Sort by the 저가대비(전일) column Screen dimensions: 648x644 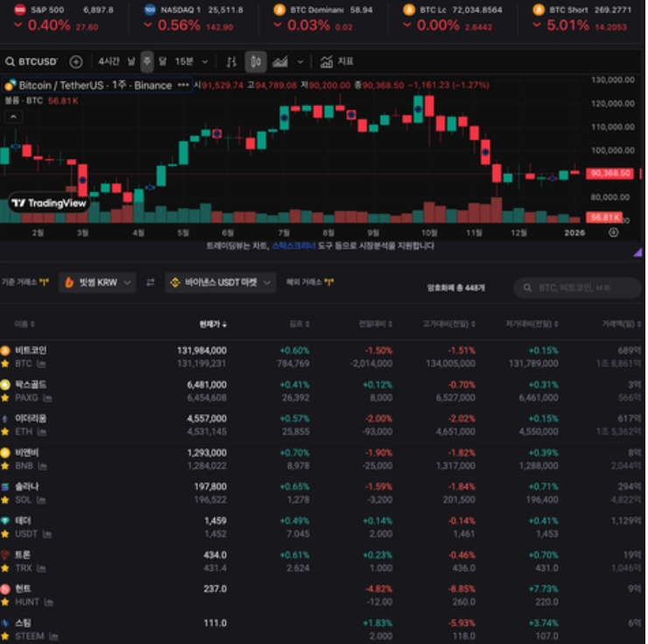tap(532, 324)
